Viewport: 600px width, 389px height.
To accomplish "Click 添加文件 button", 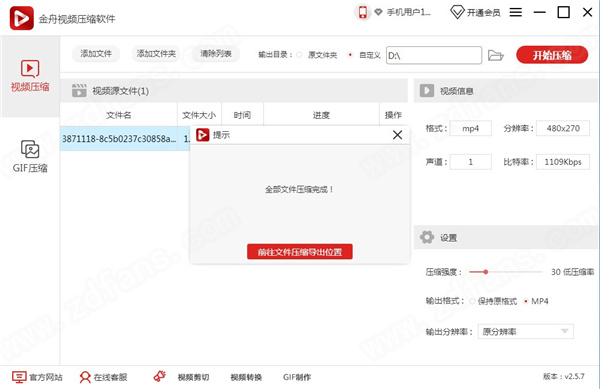I will pos(96,54).
